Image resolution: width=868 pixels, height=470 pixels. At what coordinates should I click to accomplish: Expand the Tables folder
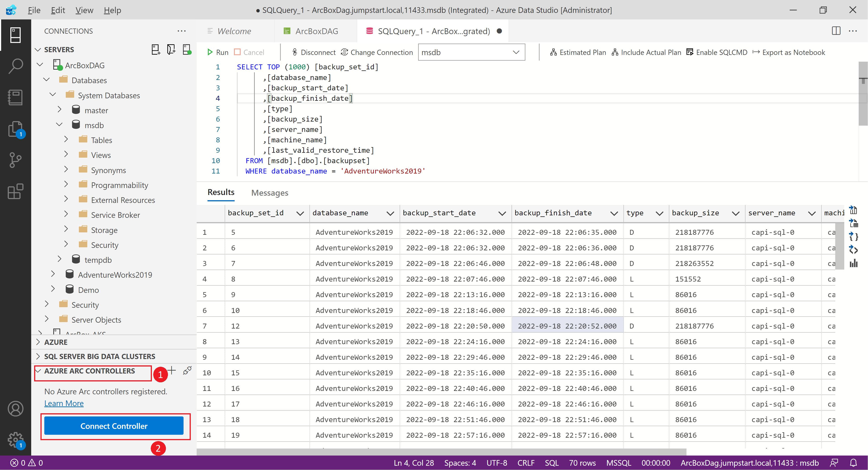pos(66,139)
